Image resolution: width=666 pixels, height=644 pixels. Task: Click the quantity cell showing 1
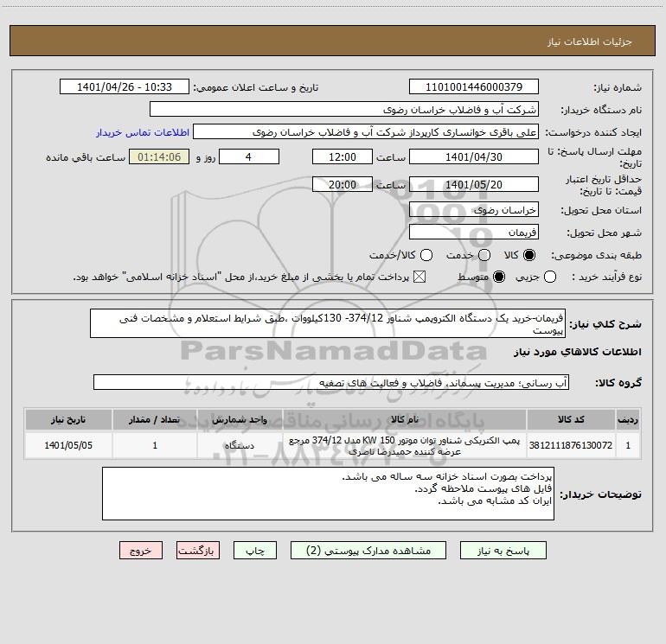[x=155, y=445]
